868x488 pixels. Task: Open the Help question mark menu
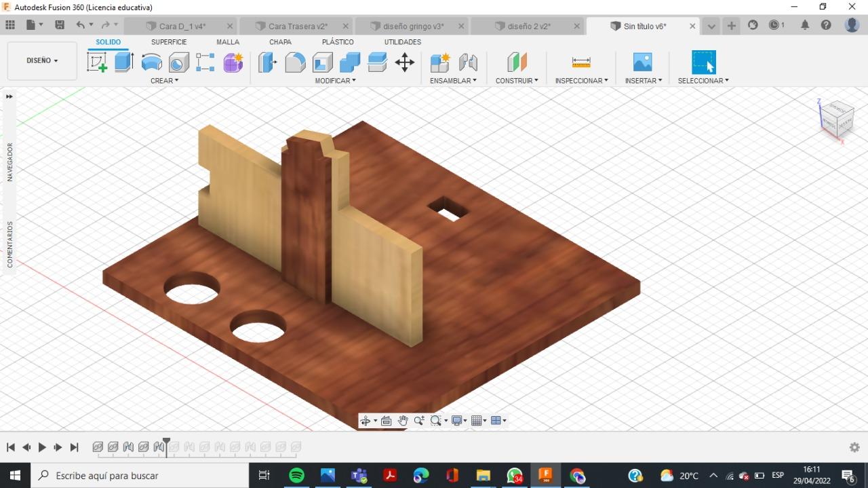[826, 25]
